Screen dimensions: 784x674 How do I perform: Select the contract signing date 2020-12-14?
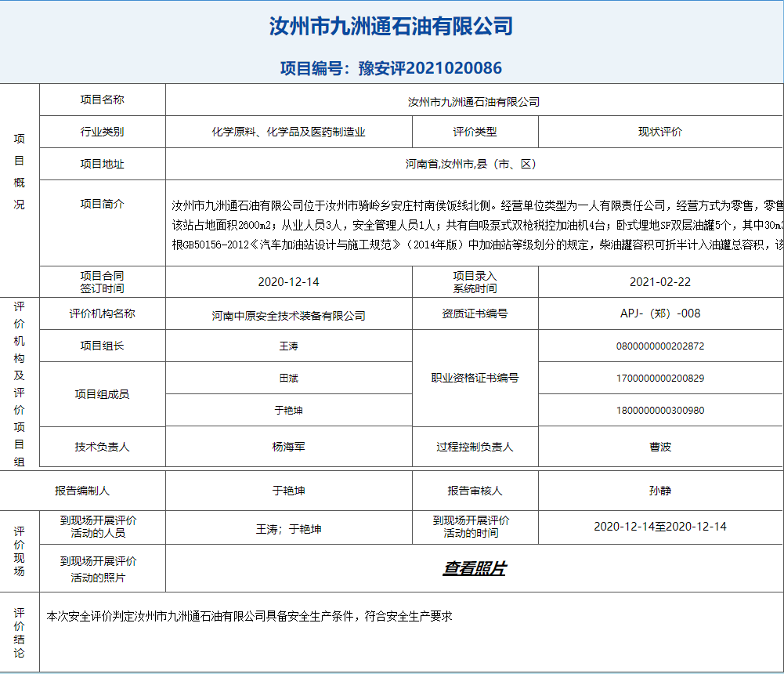[288, 282]
